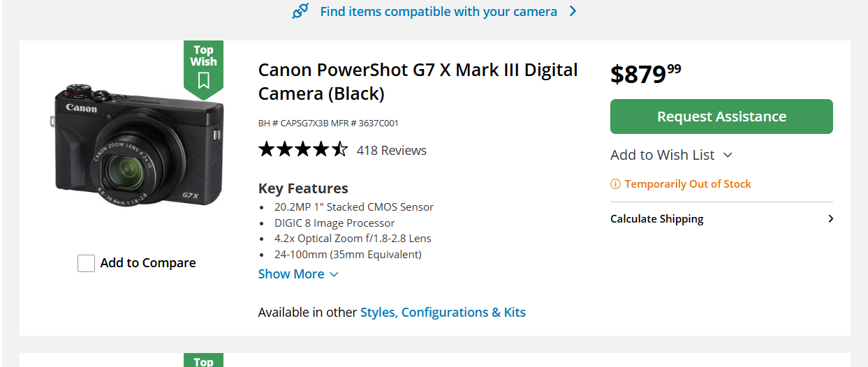The width and height of the screenshot is (868, 367).
Task: Open Calculate Shipping text link
Action: 656,219
